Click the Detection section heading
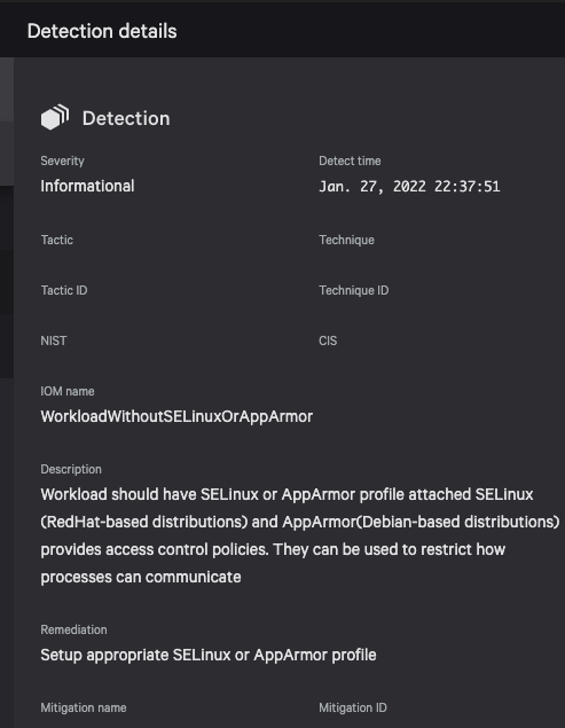The image size is (565, 728). pyautogui.click(x=126, y=119)
